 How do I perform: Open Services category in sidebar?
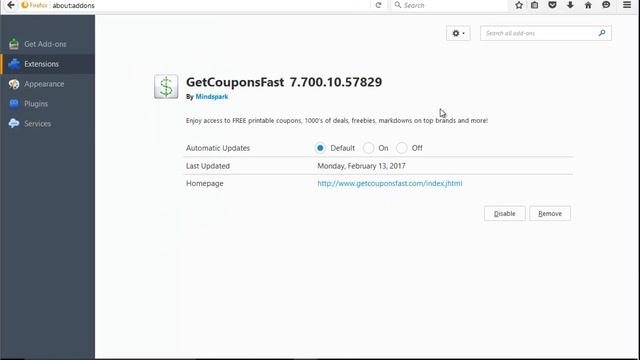pyautogui.click(x=47, y=124)
